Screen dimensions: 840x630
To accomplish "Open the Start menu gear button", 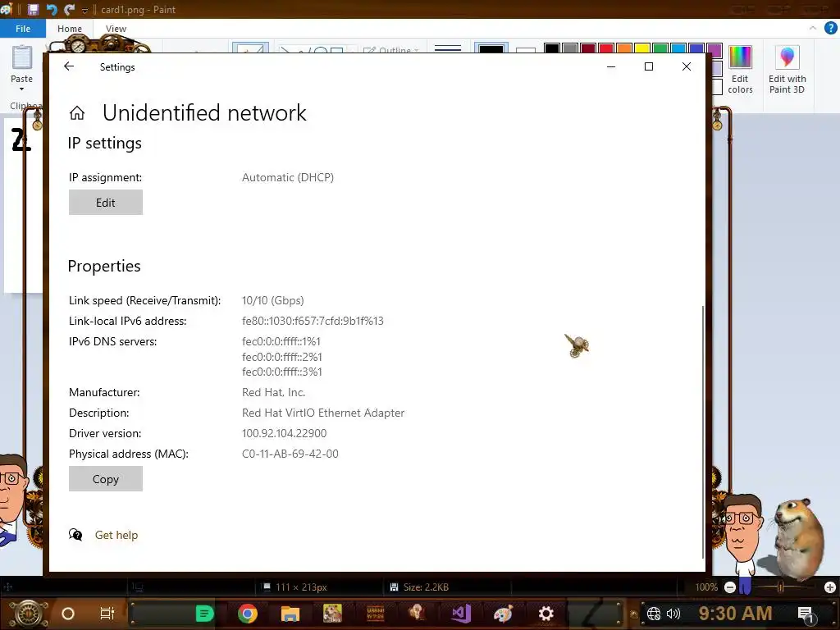I will pos(30,614).
